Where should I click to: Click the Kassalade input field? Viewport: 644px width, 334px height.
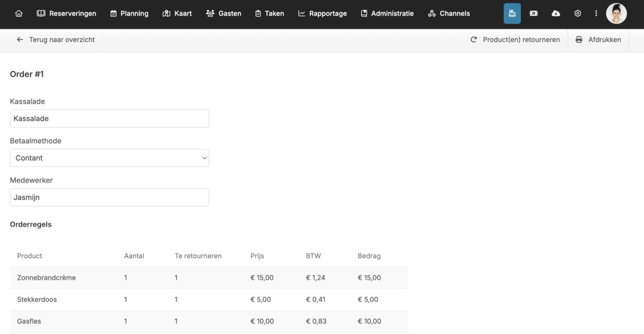pyautogui.click(x=109, y=118)
